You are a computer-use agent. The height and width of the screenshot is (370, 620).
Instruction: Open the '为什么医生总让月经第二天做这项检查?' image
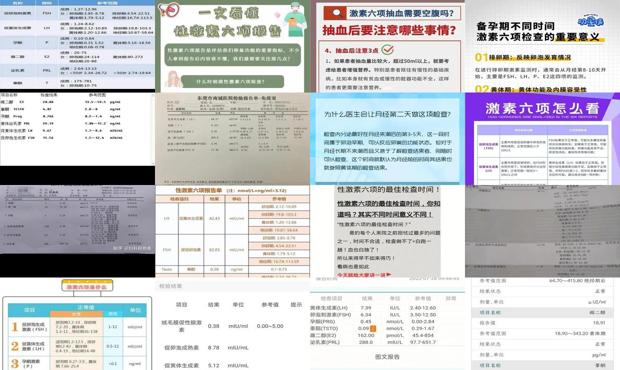(x=388, y=139)
